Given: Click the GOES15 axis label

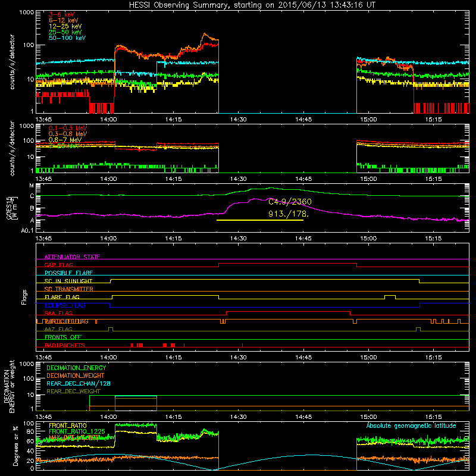Looking at the screenshot, I should [12, 208].
